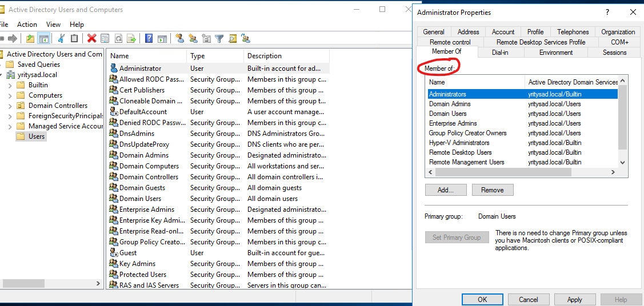Open the Action menu
The height and width of the screenshot is (306, 644).
27,25
